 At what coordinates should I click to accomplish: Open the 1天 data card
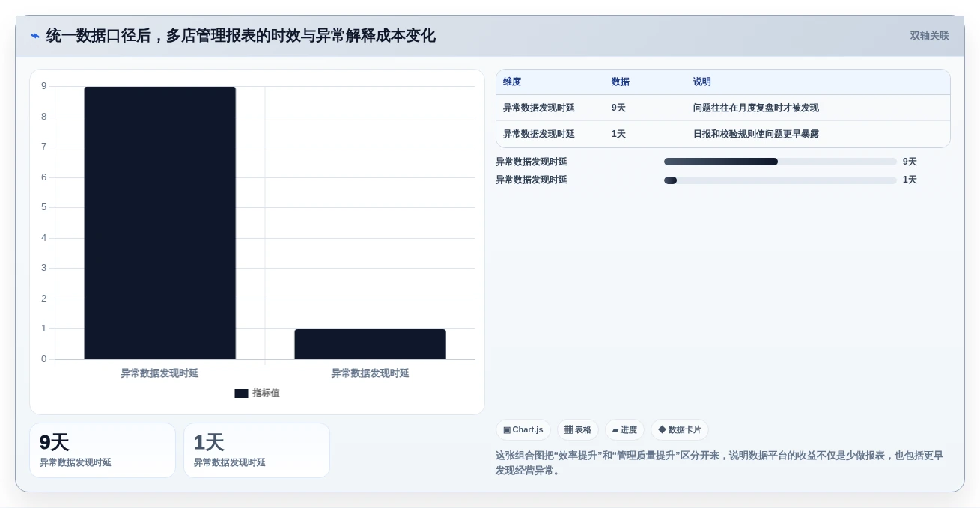click(x=257, y=450)
